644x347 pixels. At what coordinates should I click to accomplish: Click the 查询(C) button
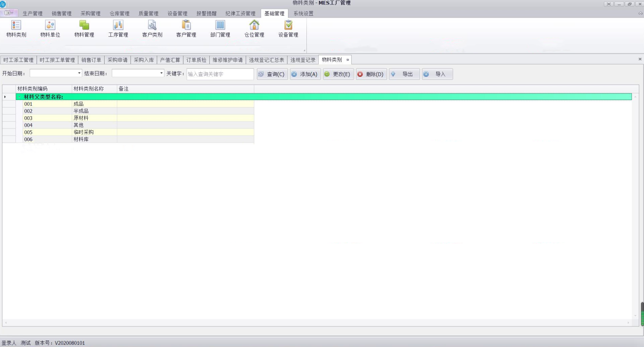(272, 74)
